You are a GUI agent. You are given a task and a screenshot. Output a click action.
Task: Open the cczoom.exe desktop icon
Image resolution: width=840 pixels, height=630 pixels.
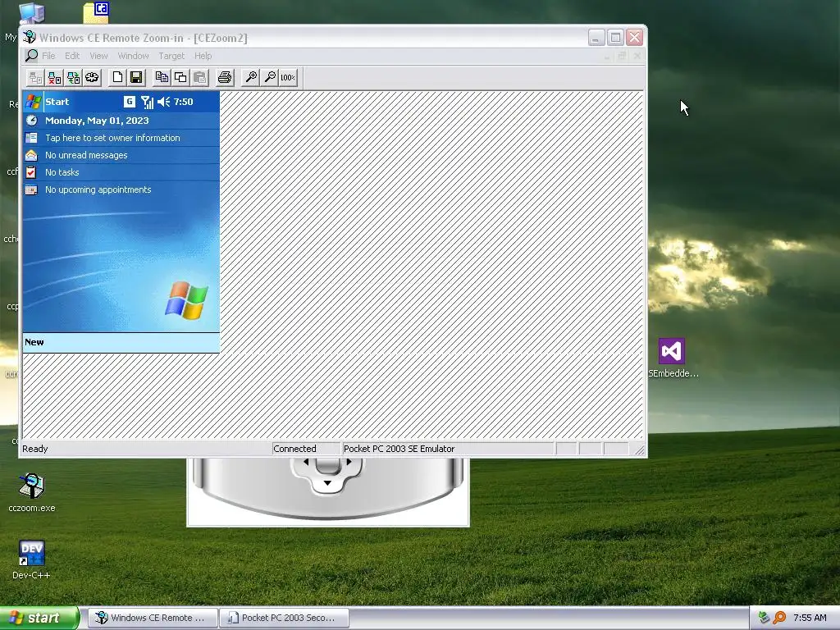click(x=32, y=493)
